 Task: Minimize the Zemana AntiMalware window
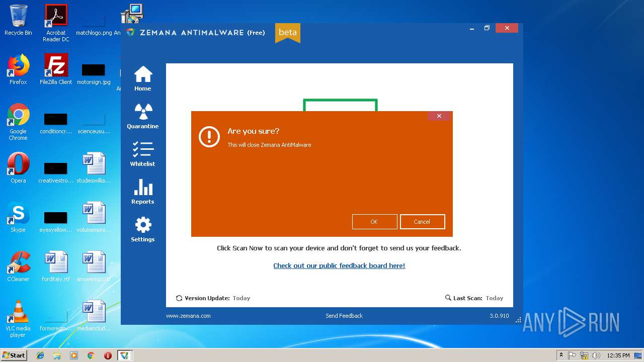[x=472, y=28]
